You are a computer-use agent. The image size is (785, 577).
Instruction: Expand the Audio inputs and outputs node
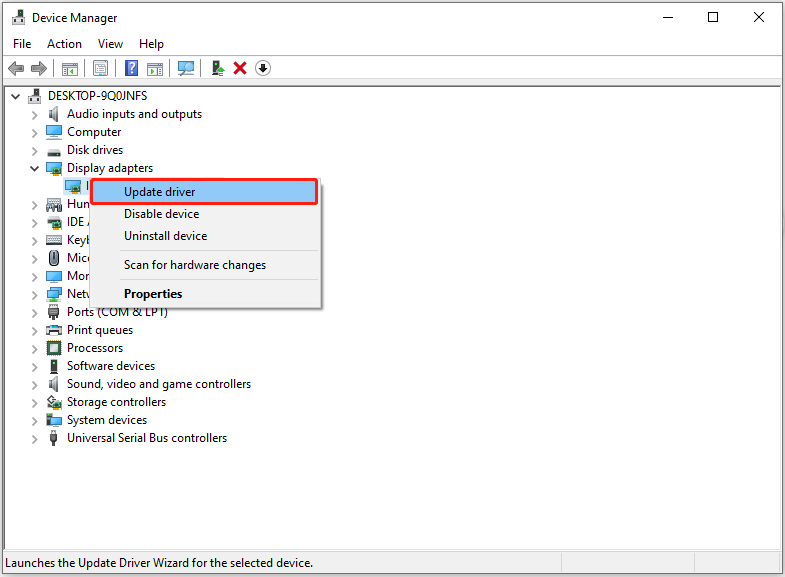(x=35, y=114)
